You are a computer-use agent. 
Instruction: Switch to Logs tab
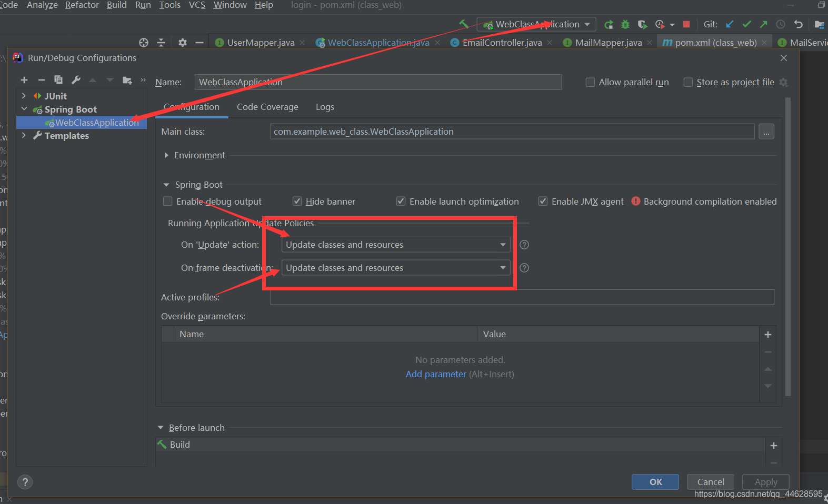(325, 107)
